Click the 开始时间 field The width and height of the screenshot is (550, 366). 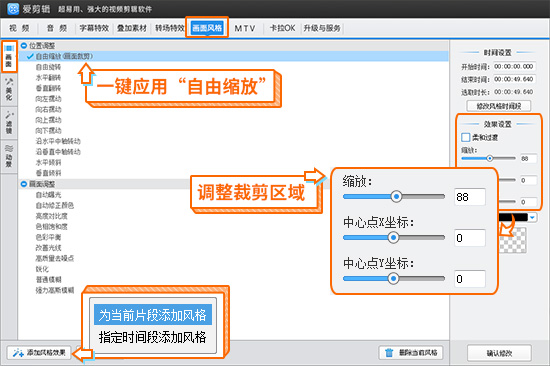(x=514, y=66)
